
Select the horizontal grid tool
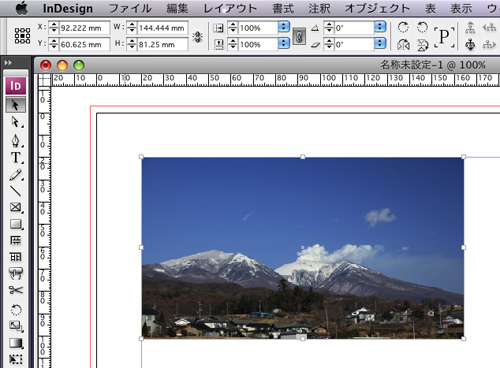(15, 240)
